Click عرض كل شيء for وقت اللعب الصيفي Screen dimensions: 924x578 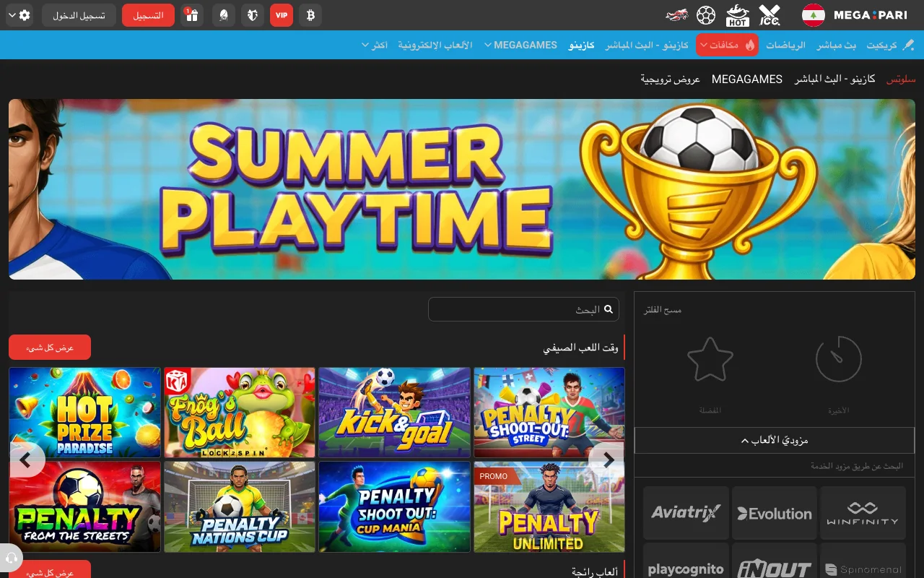click(x=50, y=348)
